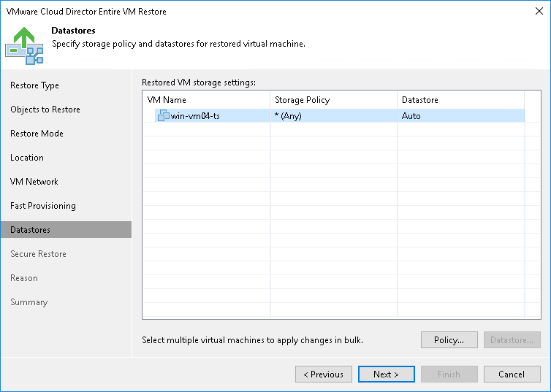The width and height of the screenshot is (551, 392).
Task: Go back with the Previous button
Action: click(x=323, y=374)
